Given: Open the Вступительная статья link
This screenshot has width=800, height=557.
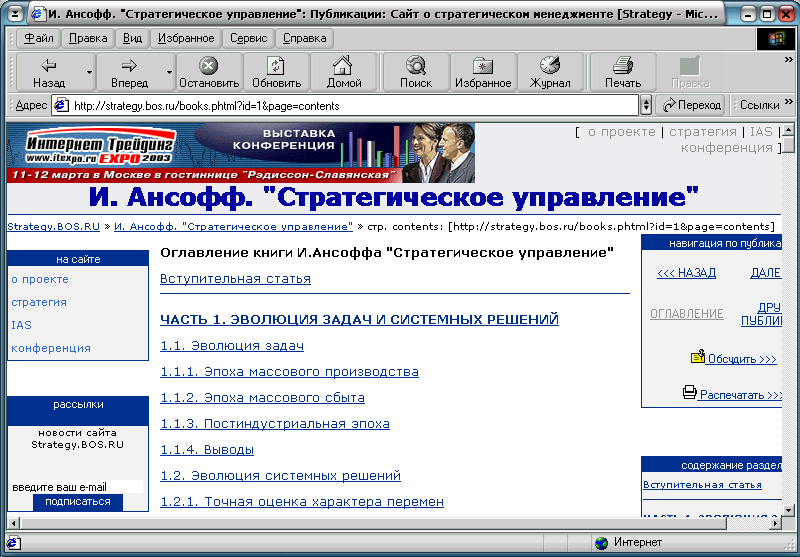Looking at the screenshot, I should tap(235, 279).
